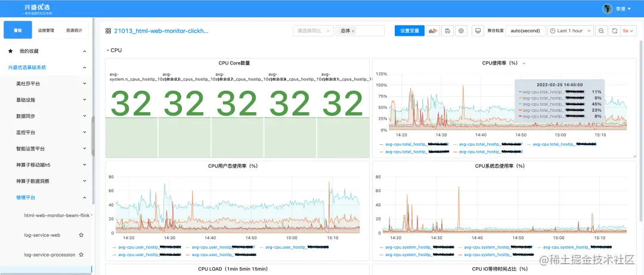This screenshot has height=275, width=644.
Task: Click the save dashboard floppy icon
Action: 447,31
